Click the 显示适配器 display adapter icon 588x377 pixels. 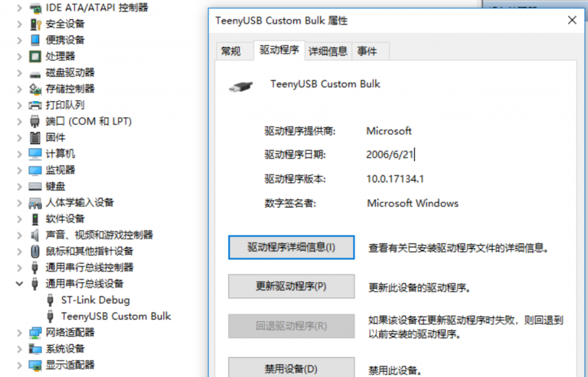click(x=35, y=365)
